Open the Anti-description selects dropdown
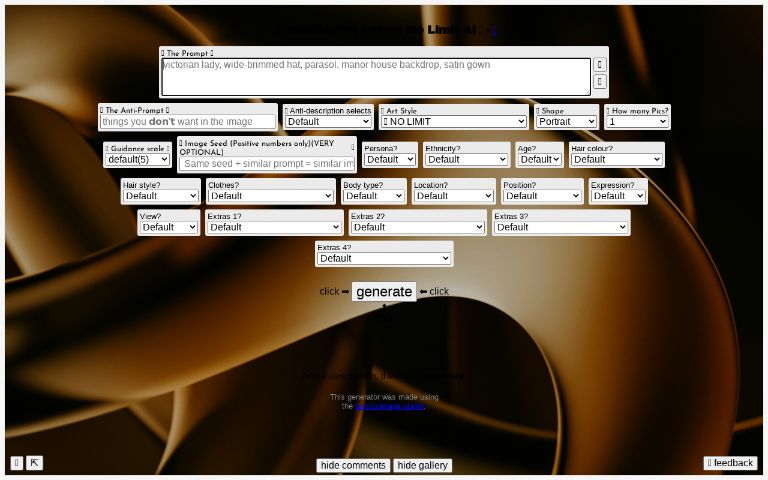Screen dimensions: 768x480 tap(328, 121)
